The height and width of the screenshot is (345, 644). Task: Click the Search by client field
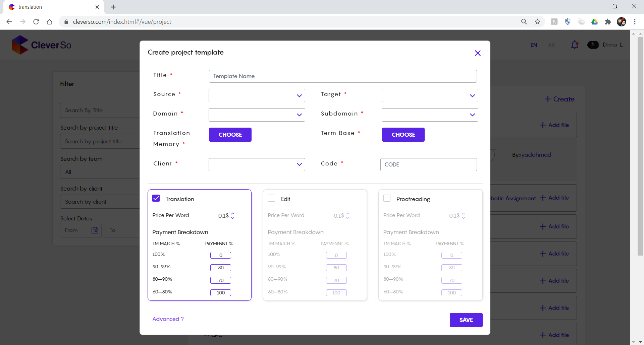(100, 202)
